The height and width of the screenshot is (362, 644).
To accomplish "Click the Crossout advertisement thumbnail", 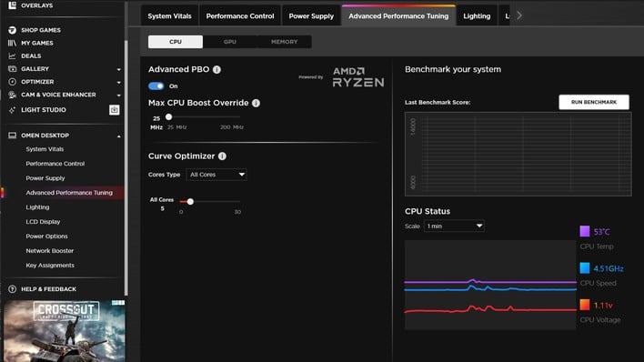I will 65,331.
